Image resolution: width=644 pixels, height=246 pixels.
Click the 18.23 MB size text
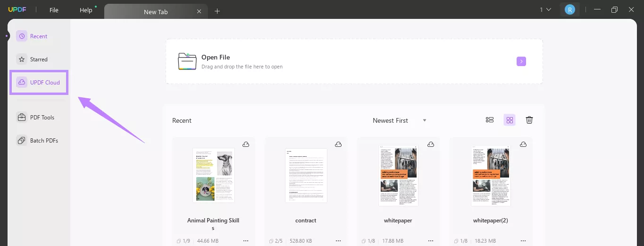click(485, 241)
